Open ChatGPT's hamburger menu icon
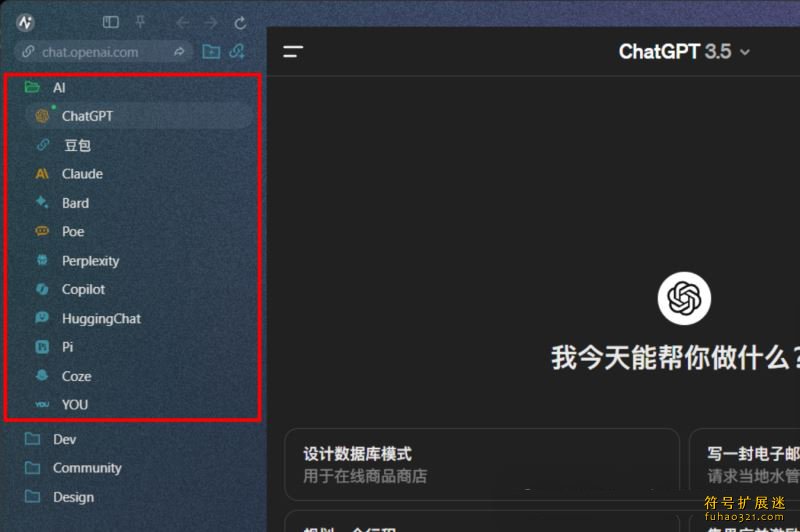800x532 pixels. pyautogui.click(x=293, y=52)
